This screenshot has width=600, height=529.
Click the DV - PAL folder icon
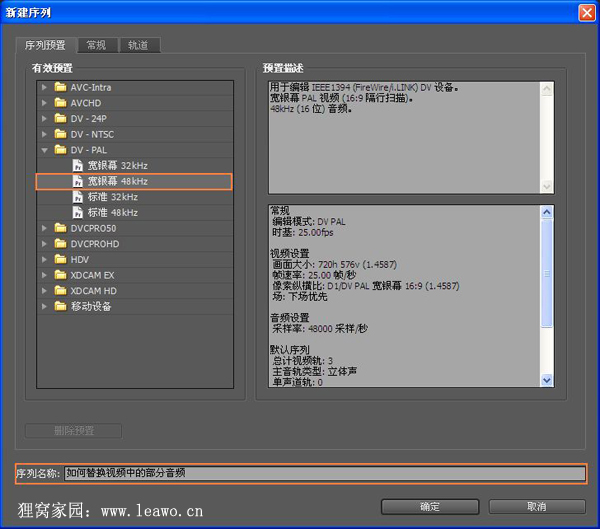click(x=60, y=150)
